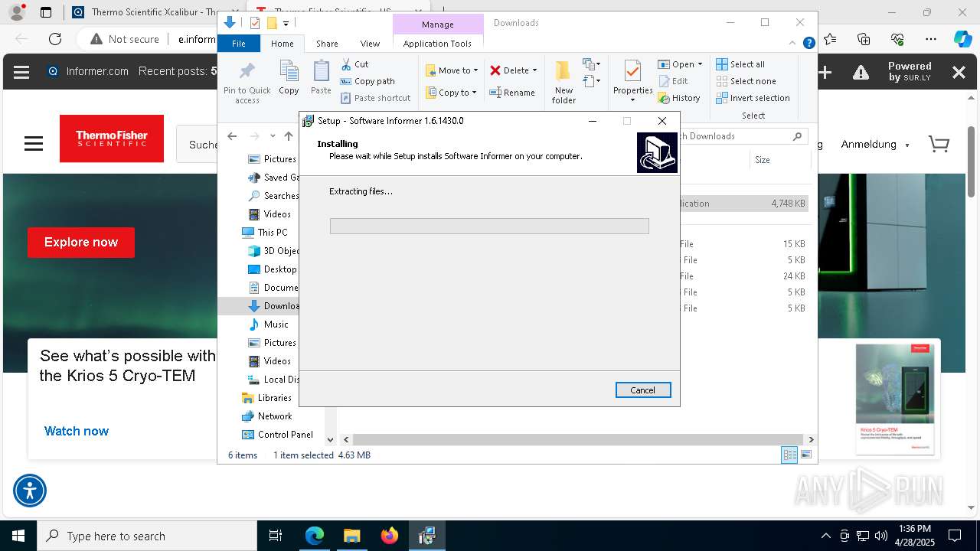Select Saved Games in navigation pane
This screenshot has height=551, width=980.
click(273, 178)
